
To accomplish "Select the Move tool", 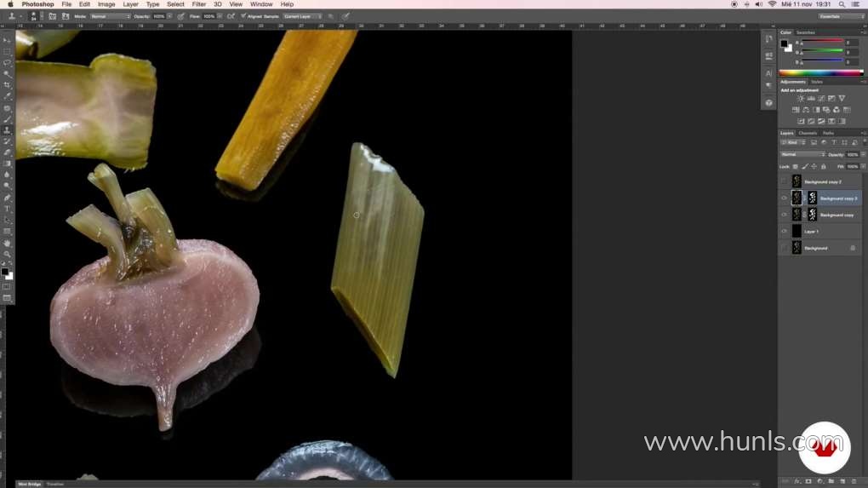I will (7, 40).
